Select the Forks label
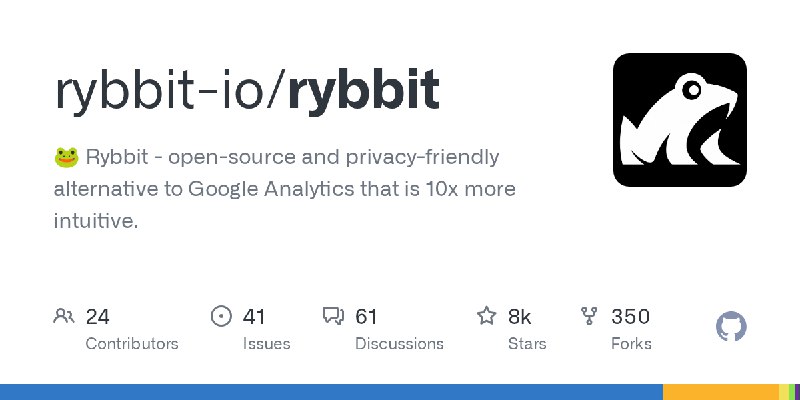The image size is (800, 400). pyautogui.click(x=631, y=343)
